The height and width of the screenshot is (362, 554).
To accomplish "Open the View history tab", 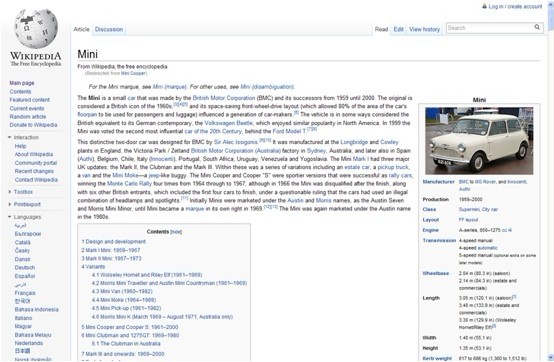I will click(x=424, y=29).
